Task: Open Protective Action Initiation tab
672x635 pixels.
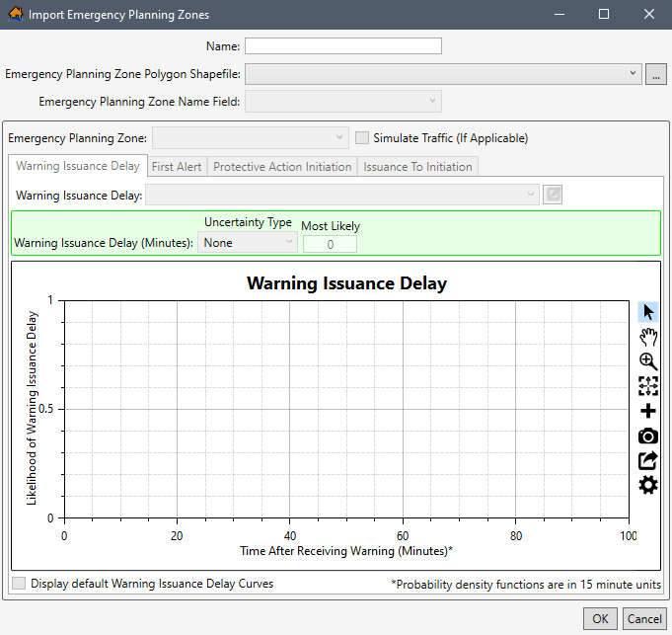Action: (282, 167)
